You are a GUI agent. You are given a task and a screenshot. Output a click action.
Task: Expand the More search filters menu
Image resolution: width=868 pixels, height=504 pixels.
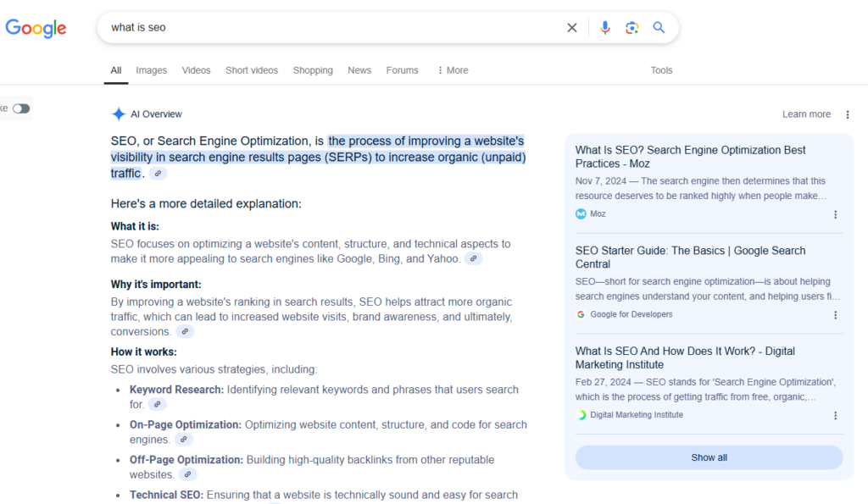click(453, 70)
